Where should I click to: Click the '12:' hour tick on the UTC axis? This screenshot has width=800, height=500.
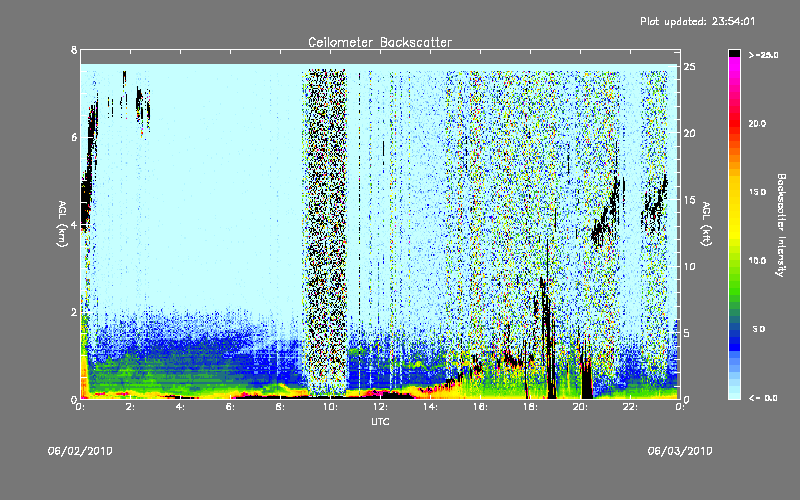pyautogui.click(x=380, y=407)
